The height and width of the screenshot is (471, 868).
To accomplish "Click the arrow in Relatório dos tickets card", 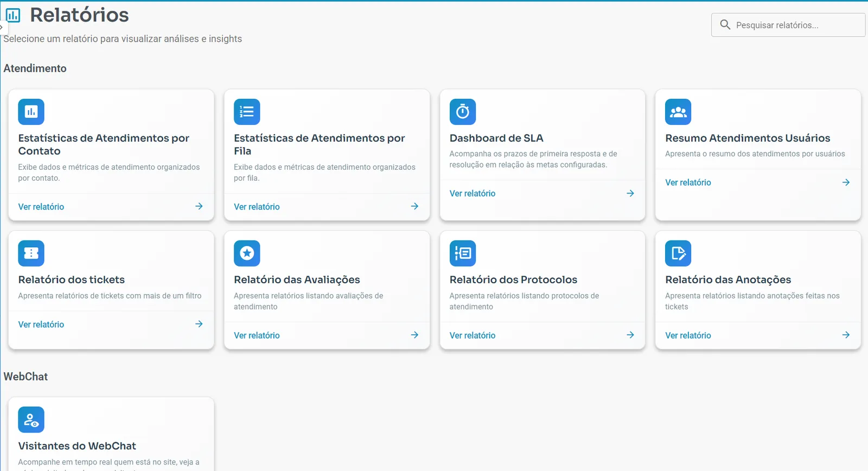I will [x=199, y=324].
